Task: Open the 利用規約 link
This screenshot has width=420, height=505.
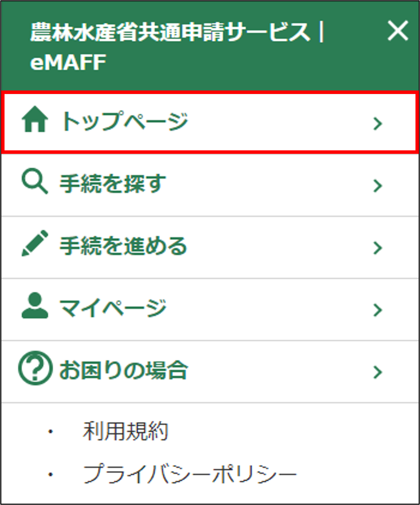Action: tap(125, 432)
